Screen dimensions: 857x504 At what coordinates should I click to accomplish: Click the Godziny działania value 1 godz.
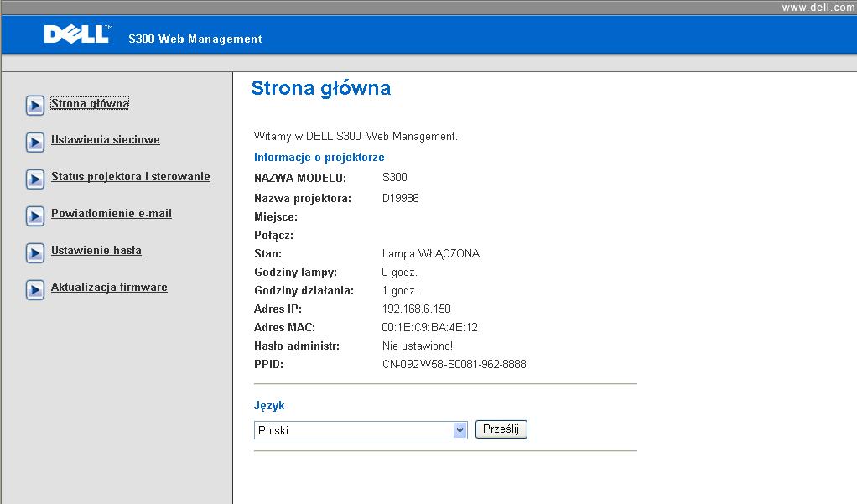(399, 291)
